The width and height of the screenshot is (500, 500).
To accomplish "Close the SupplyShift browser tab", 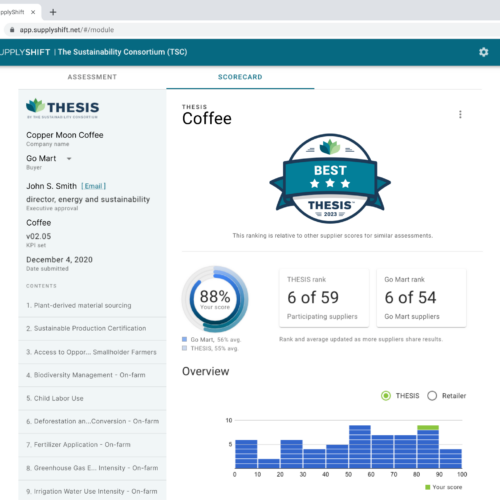I will (x=33, y=12).
